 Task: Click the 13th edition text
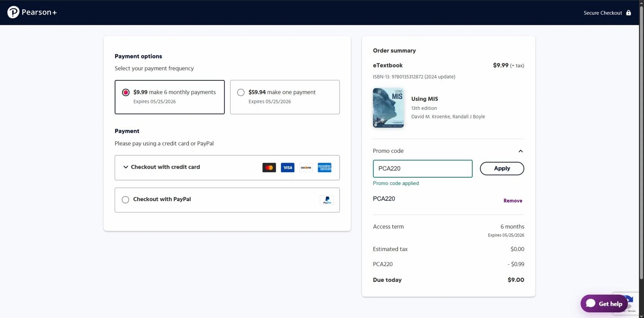click(x=424, y=108)
